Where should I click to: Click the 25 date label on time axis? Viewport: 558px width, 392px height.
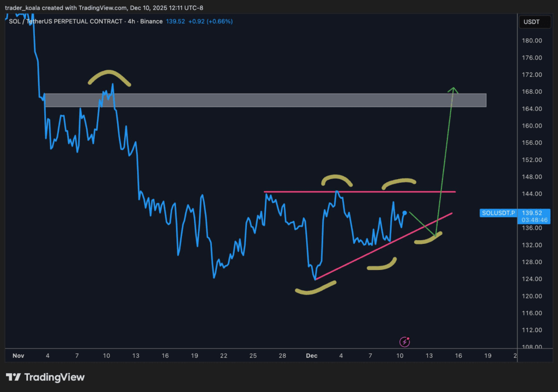coord(253,356)
